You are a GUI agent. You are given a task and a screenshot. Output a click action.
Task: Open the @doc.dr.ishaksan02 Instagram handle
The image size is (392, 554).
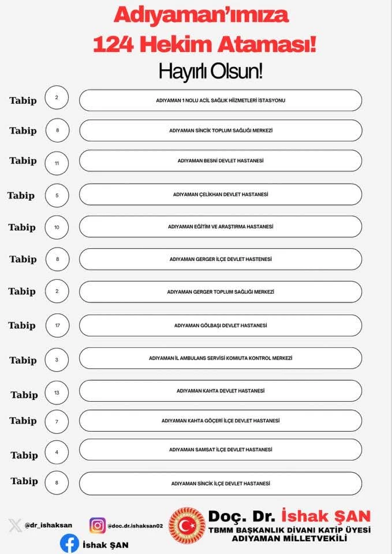point(135,525)
